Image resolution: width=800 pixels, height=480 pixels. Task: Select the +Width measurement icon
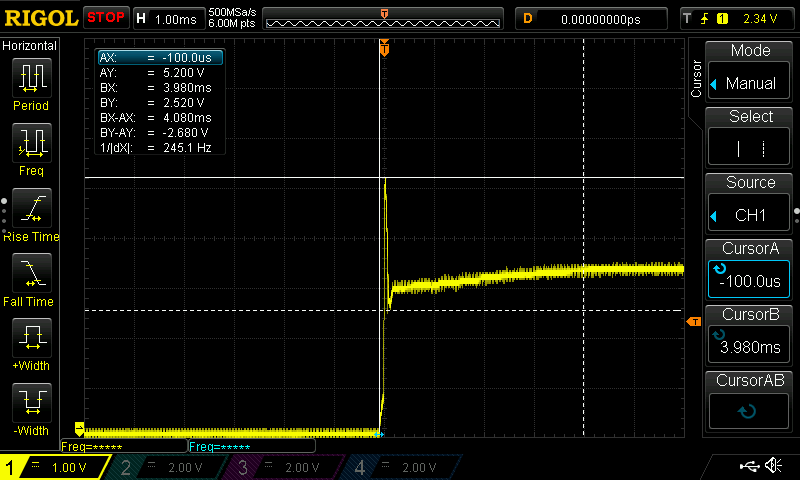[x=32, y=338]
